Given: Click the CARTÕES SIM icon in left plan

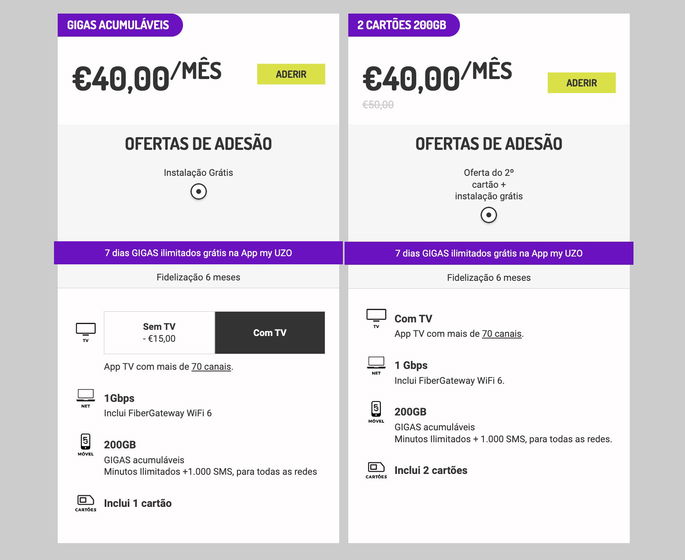Looking at the screenshot, I should [x=86, y=500].
